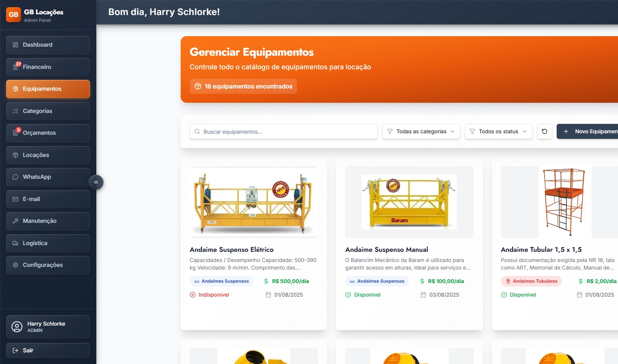Click the Manutenção wrench icon

[15, 221]
